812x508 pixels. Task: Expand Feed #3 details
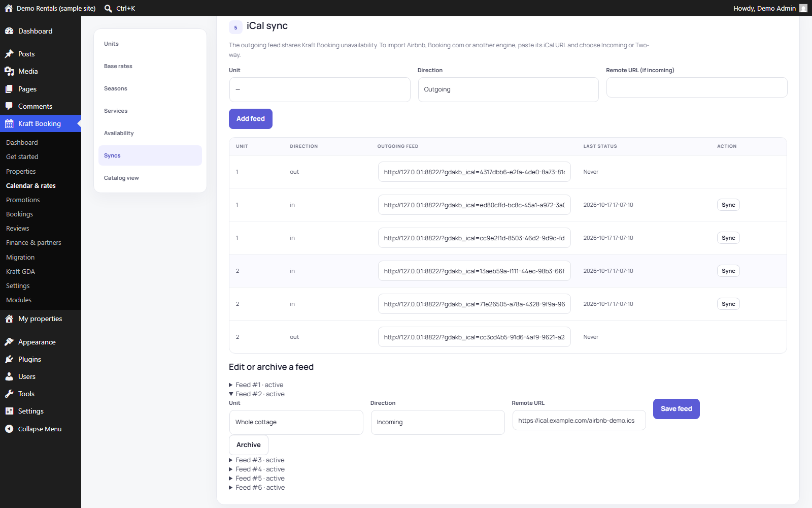[257, 460]
